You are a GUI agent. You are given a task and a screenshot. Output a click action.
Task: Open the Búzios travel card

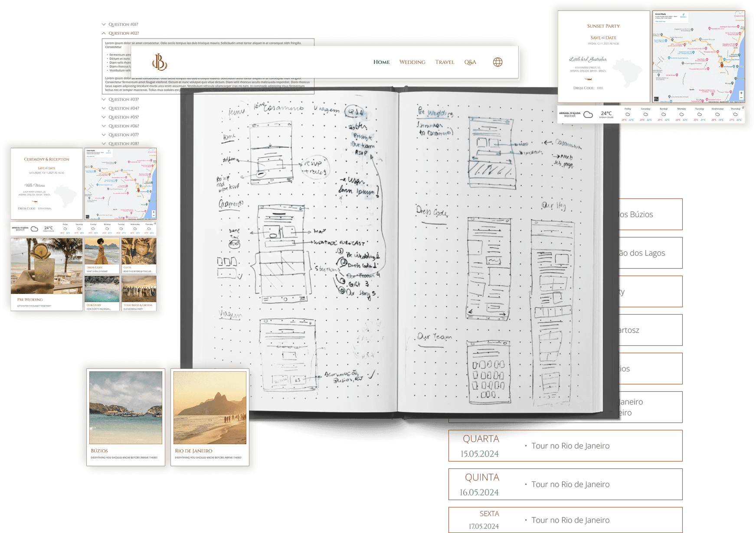click(126, 417)
